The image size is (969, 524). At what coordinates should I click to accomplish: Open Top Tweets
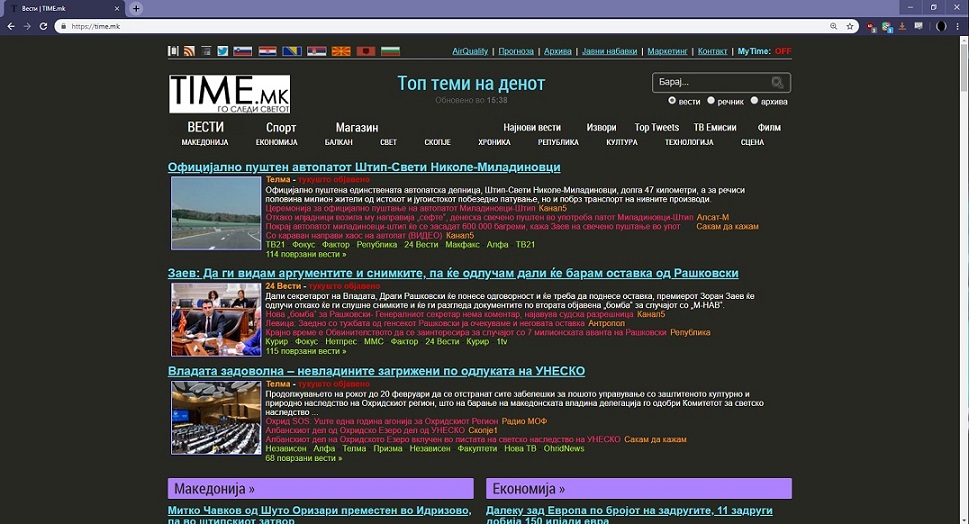tap(656, 127)
